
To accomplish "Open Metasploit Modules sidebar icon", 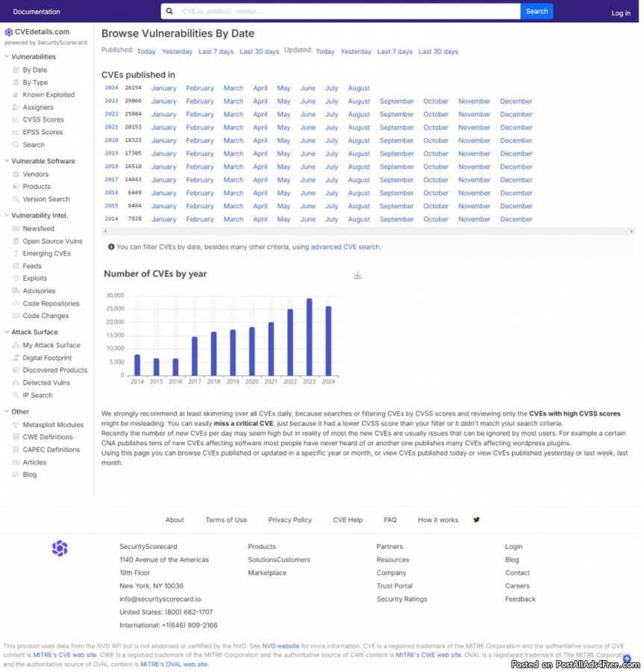I will [x=16, y=425].
